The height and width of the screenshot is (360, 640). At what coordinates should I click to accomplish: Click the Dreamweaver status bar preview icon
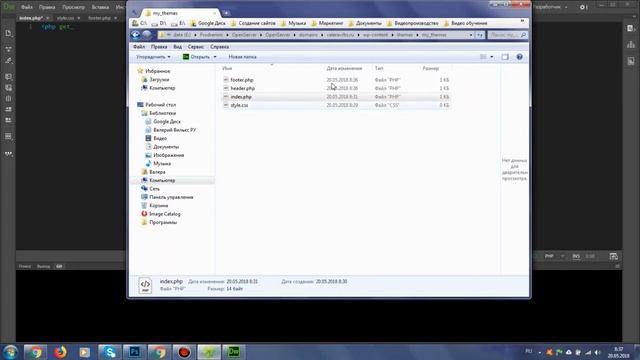613,256
